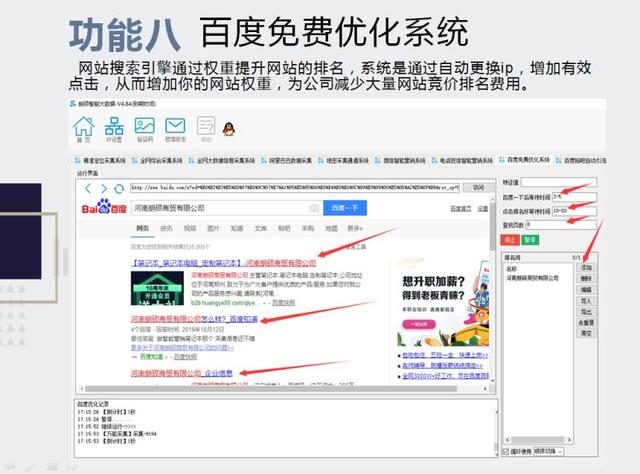Click the 查找页数 input field

coord(561,225)
